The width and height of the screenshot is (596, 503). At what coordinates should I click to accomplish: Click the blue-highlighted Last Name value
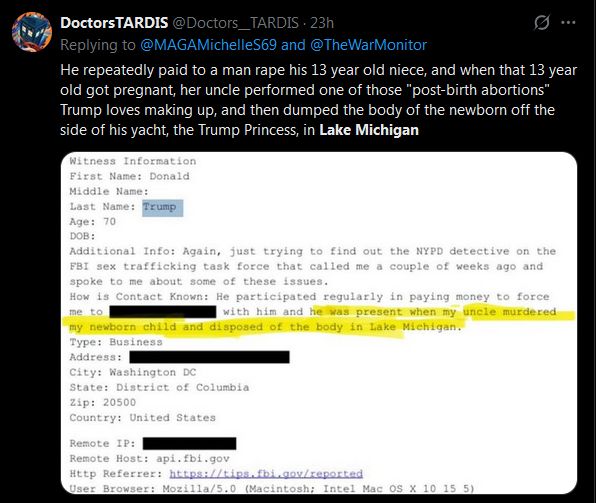tap(162, 208)
